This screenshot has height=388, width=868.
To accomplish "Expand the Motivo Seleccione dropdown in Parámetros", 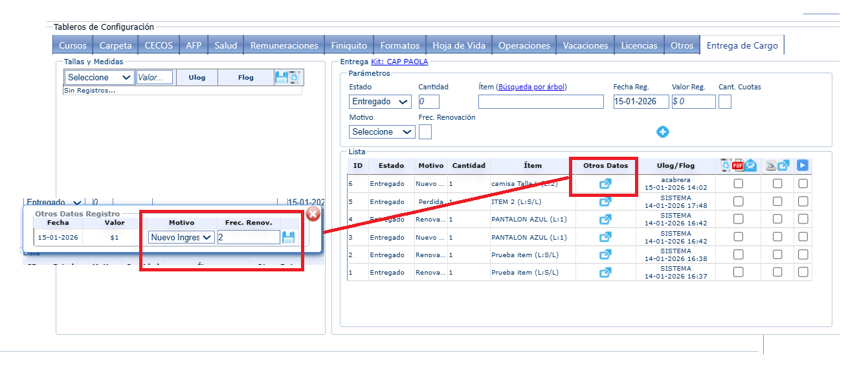I will click(x=382, y=132).
